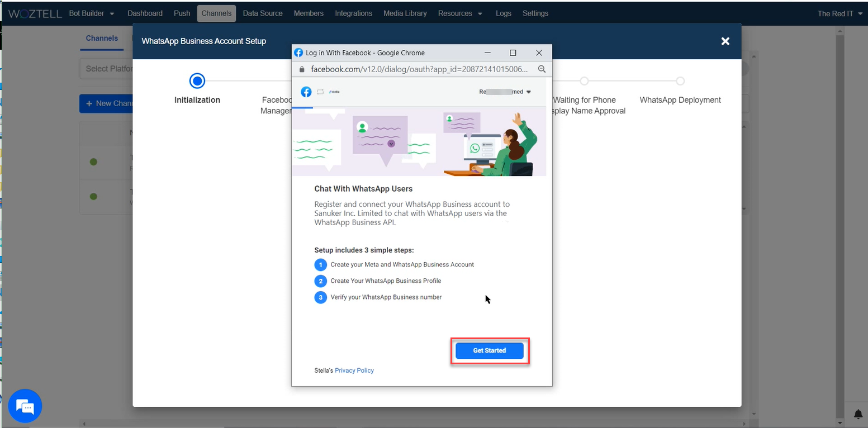Expand the Resources dropdown
This screenshot has width=868, height=428.
pos(460,13)
